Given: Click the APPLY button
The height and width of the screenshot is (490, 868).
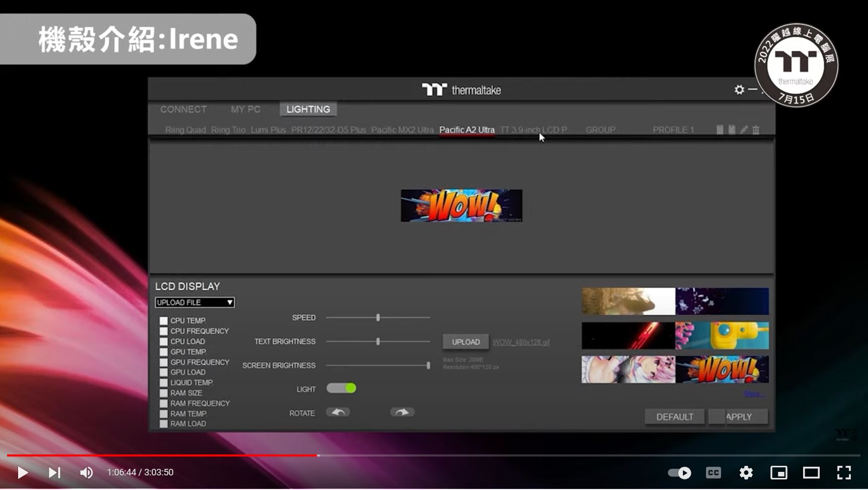Looking at the screenshot, I should pos(738,417).
